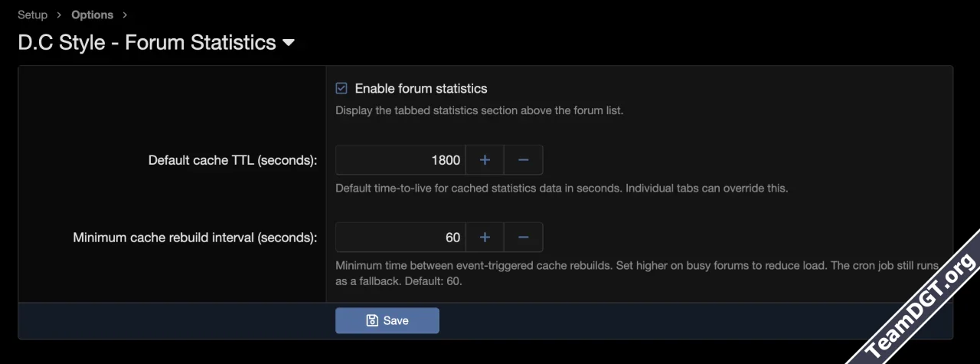Navigate to Options in the breadcrumb

click(92, 15)
